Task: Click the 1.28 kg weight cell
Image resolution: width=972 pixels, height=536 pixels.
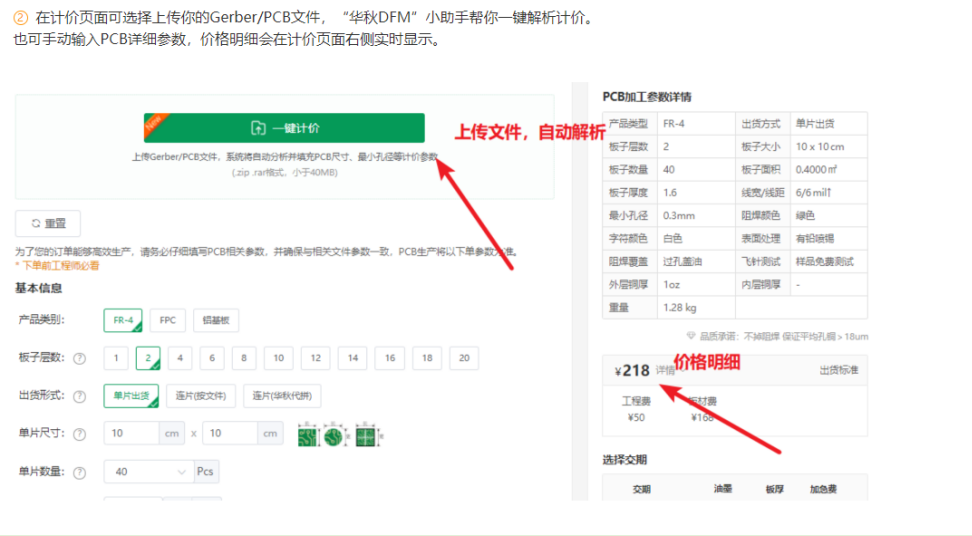Action: (696, 307)
